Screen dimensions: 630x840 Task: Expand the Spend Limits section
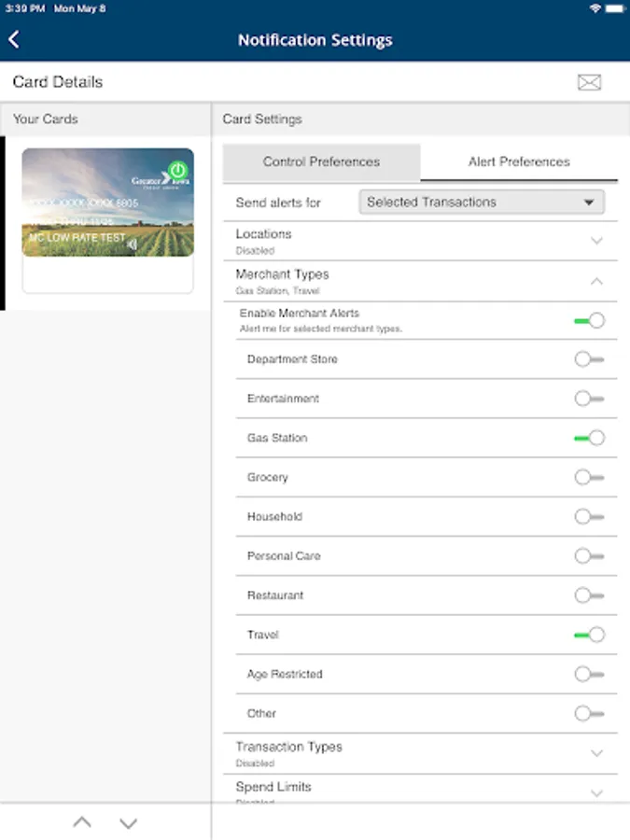click(x=597, y=792)
